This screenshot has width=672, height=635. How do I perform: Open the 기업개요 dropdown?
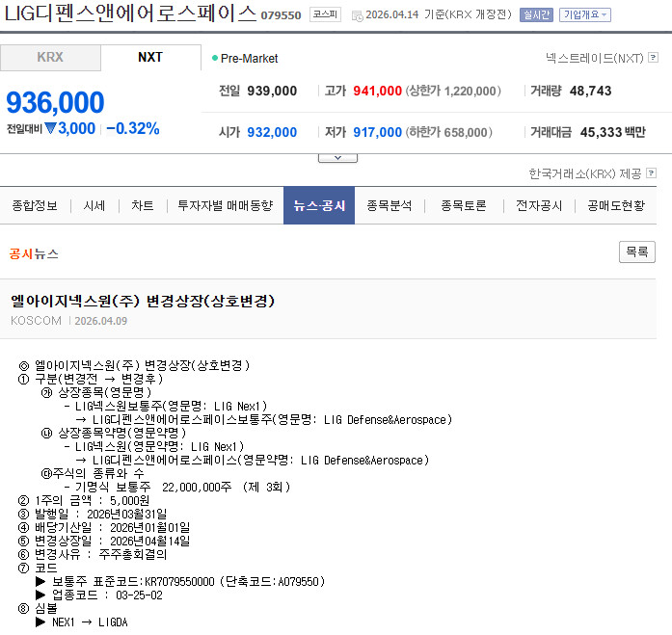(x=585, y=15)
